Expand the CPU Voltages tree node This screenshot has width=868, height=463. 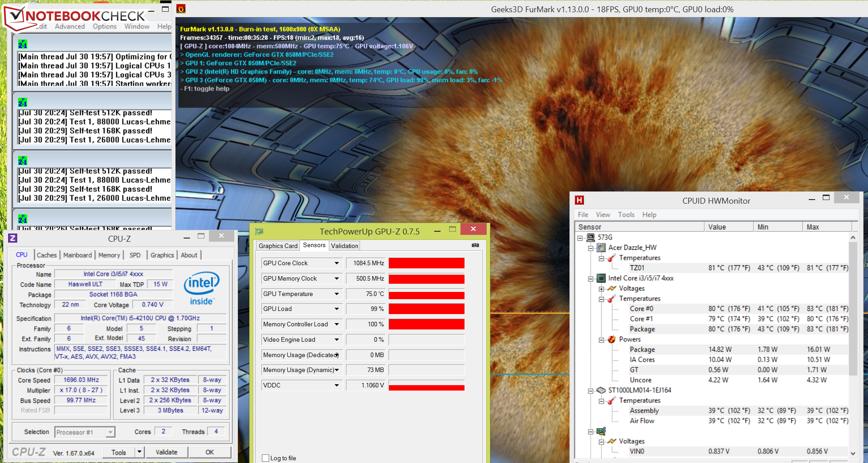pyautogui.click(x=601, y=289)
